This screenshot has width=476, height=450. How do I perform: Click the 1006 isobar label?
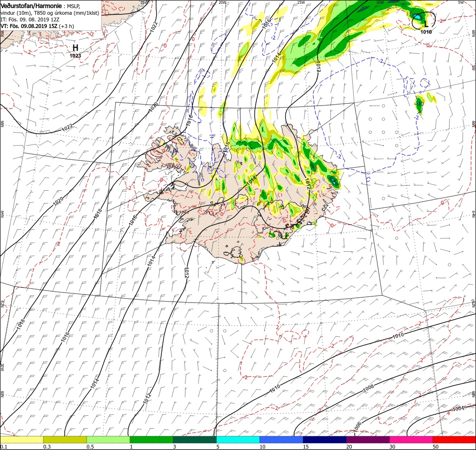357,426
